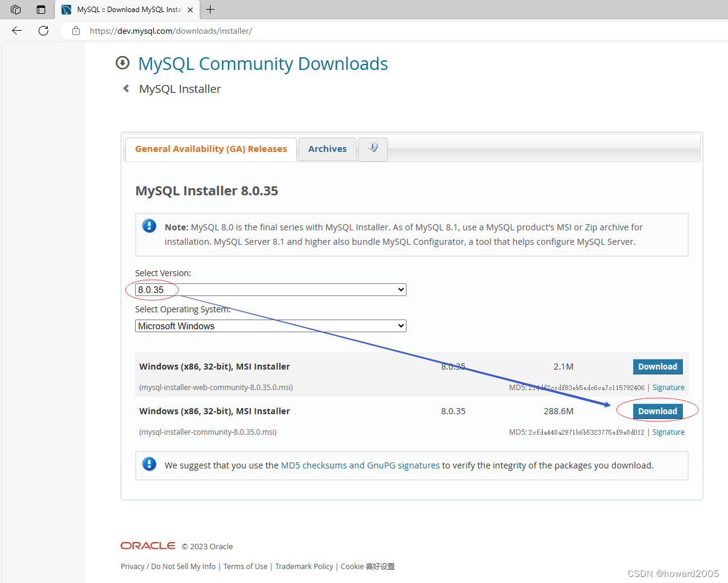This screenshot has height=583, width=728.
Task: Open a new browser tab
Action: tap(210, 10)
